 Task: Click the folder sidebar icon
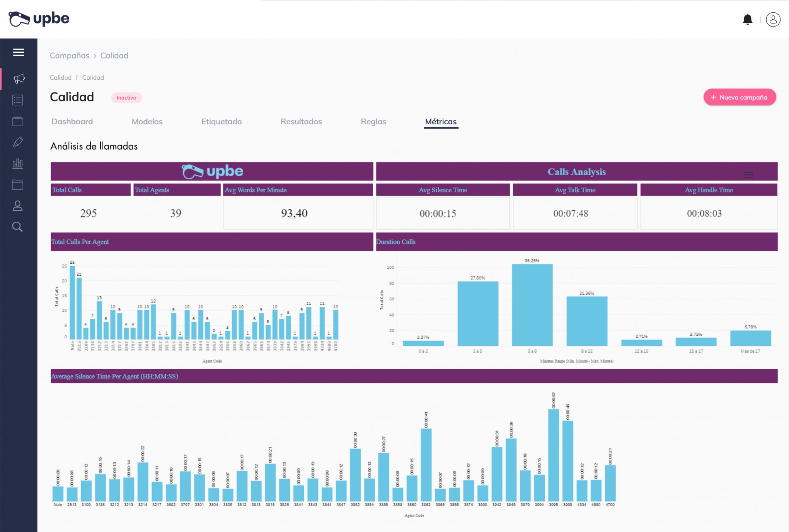[18, 185]
